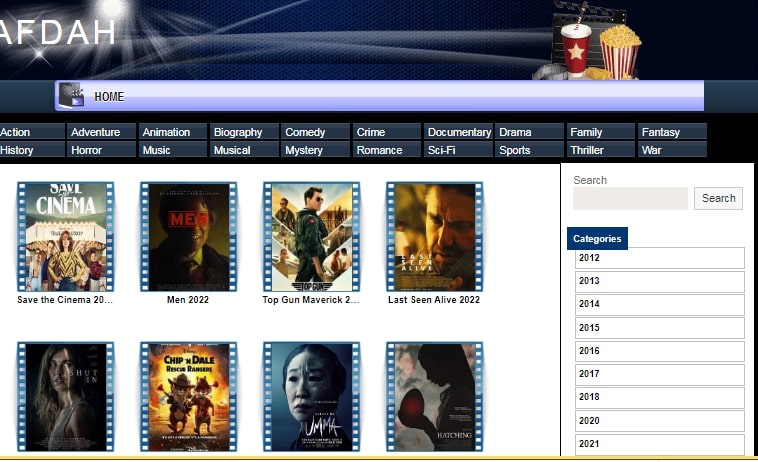Open the War genre
This screenshot has height=462, width=758.
(x=672, y=150)
